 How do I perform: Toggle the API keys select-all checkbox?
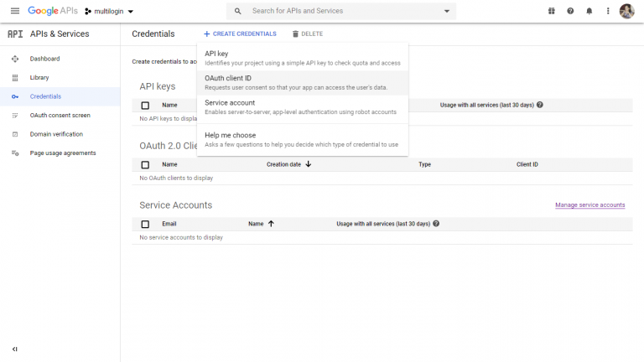click(x=145, y=106)
